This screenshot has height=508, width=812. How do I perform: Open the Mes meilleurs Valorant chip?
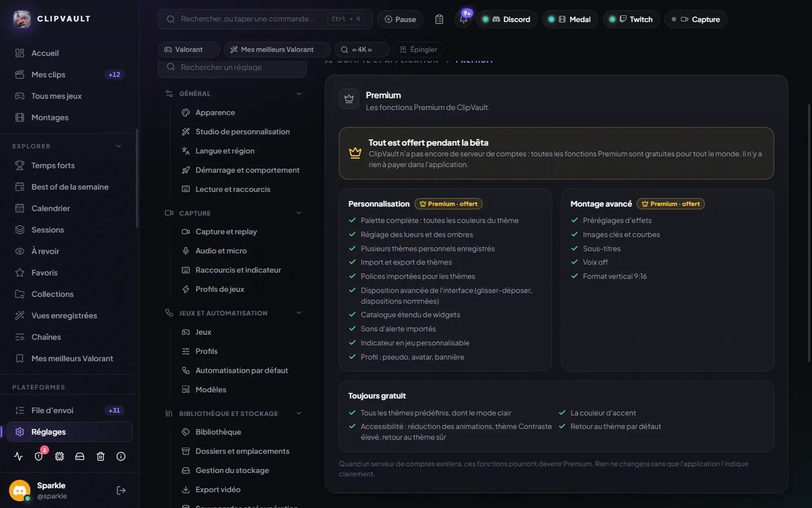click(x=277, y=50)
